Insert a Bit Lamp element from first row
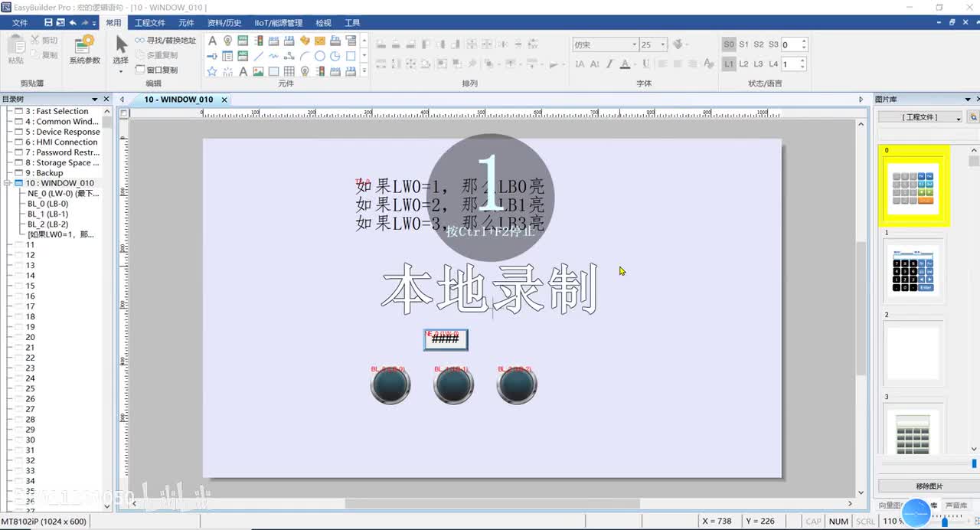This screenshot has width=980, height=530. pyautogui.click(x=227, y=41)
